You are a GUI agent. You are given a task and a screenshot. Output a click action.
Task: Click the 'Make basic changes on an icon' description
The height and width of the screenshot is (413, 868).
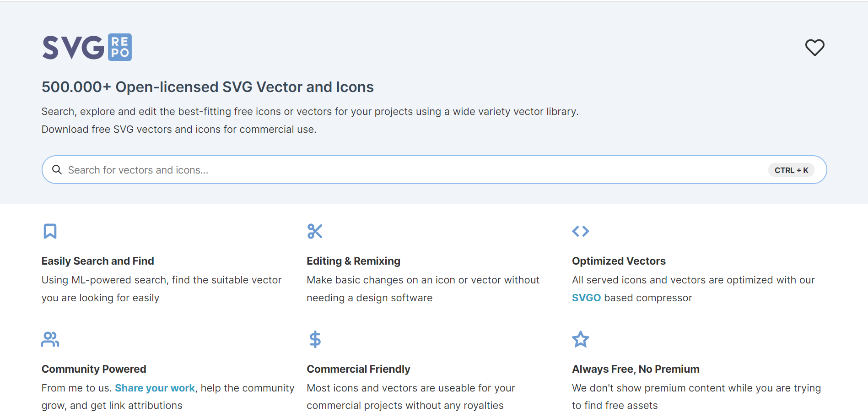click(x=423, y=289)
